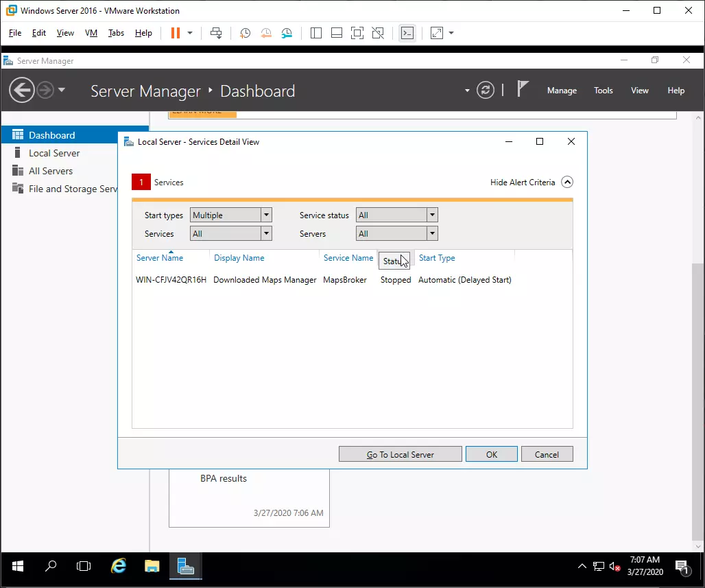Open the network icon in system tray

599,567
